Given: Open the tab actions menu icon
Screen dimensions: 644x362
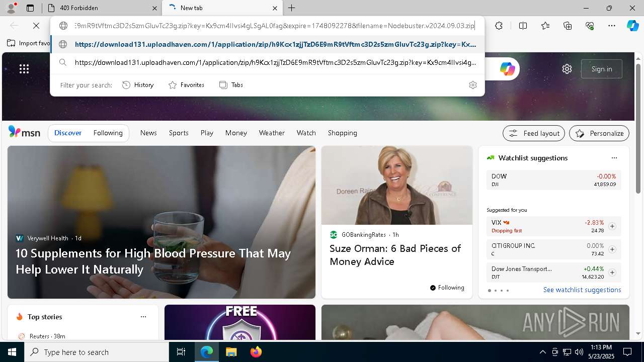Looking at the screenshot, I should [x=30, y=8].
